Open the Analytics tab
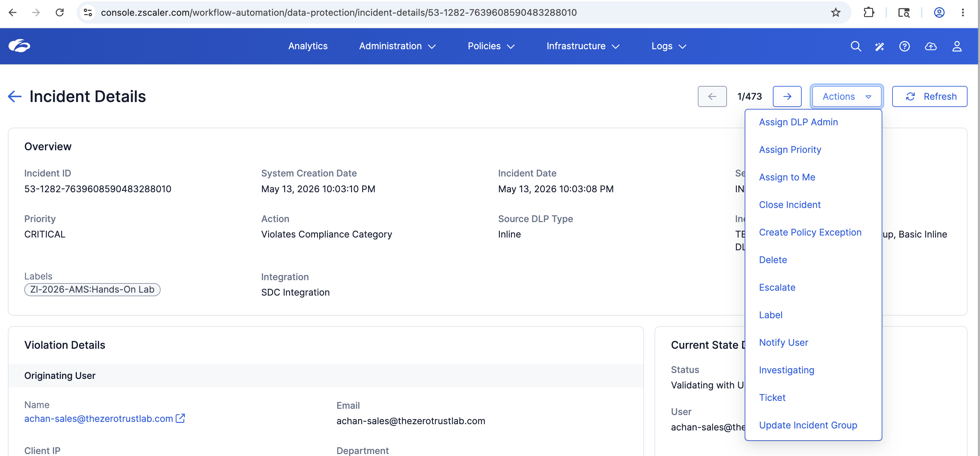Image resolution: width=980 pixels, height=456 pixels. point(308,46)
